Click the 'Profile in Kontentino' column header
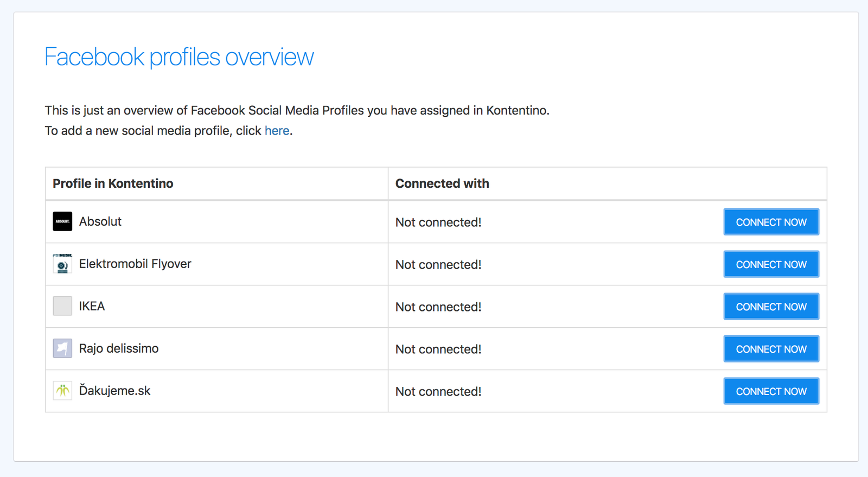 (113, 183)
